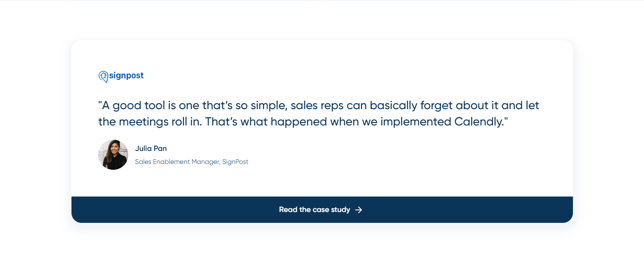Screen dimensions: 644x263
Task: Select the circular avatar icon of Julia Pan
Action: [x=113, y=154]
